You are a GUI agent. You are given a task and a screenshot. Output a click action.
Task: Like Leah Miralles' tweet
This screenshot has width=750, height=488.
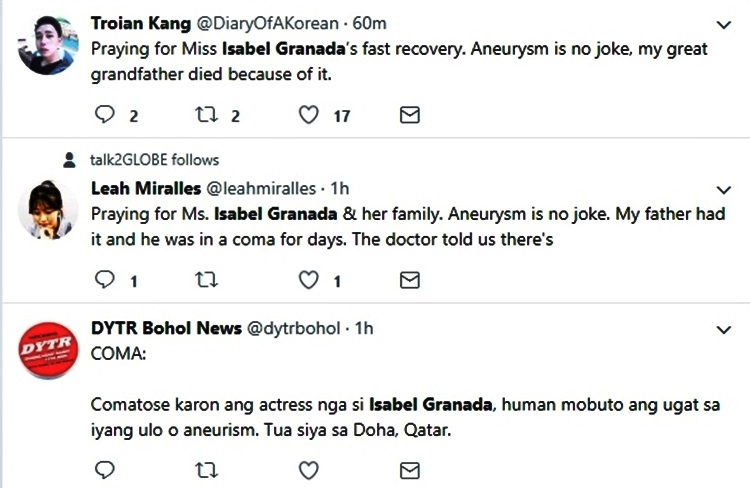310,281
